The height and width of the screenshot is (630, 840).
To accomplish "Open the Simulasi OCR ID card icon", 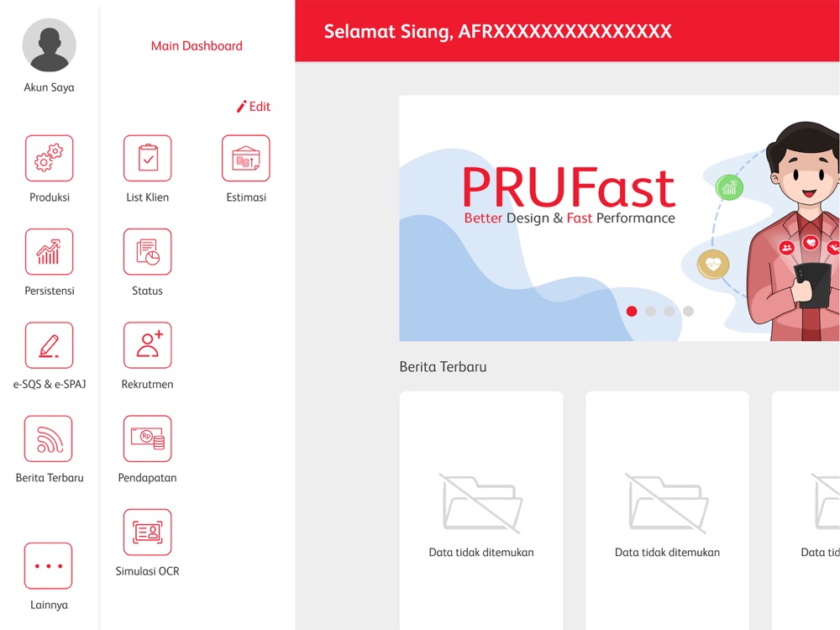I will (x=147, y=532).
